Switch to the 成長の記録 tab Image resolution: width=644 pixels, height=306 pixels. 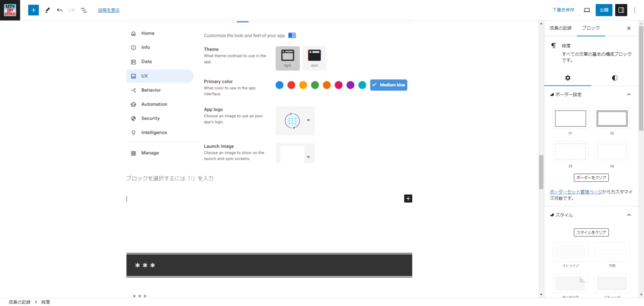click(x=561, y=28)
